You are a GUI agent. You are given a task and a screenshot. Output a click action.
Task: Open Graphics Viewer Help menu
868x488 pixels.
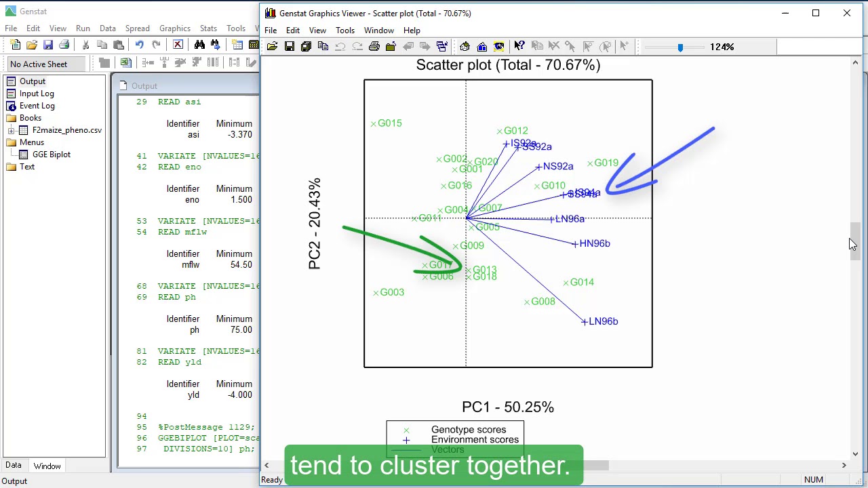click(x=412, y=30)
